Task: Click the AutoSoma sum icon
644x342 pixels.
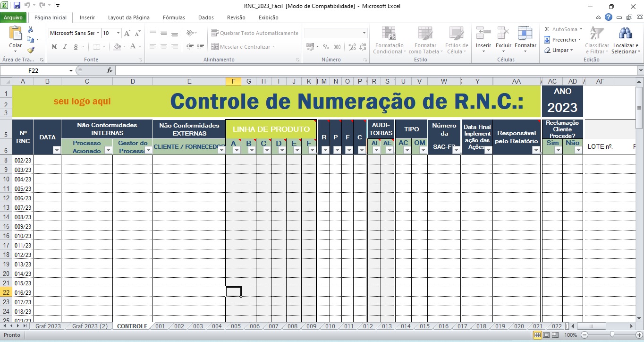Action: (x=547, y=29)
